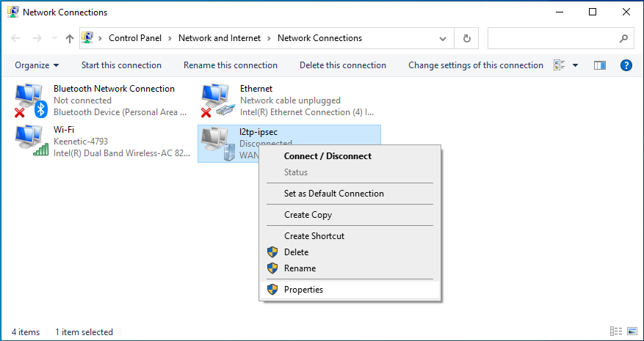
Task: Open Properties from context menu
Action: [350, 289]
